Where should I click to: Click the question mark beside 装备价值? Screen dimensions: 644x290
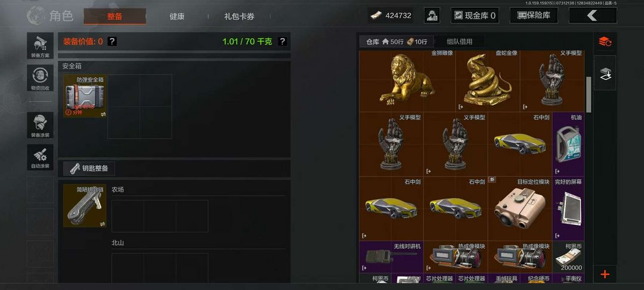click(112, 42)
